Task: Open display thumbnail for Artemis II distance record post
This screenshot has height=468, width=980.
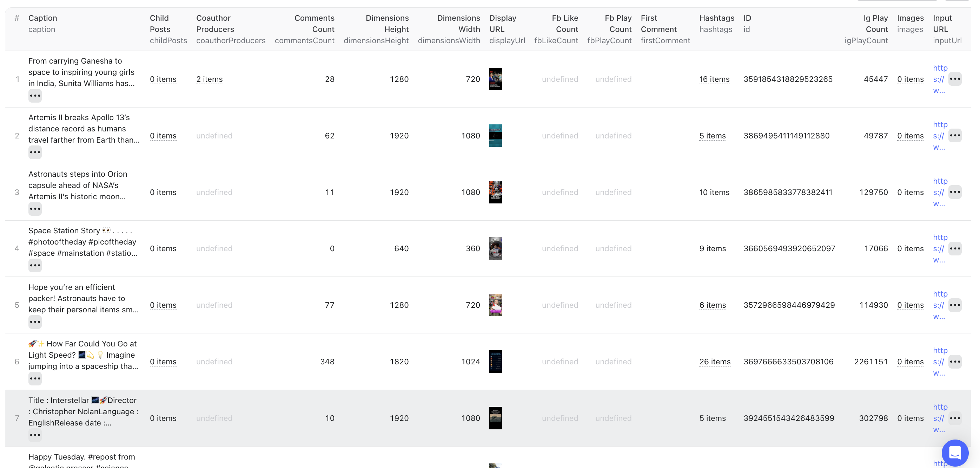Action: pyautogui.click(x=495, y=136)
